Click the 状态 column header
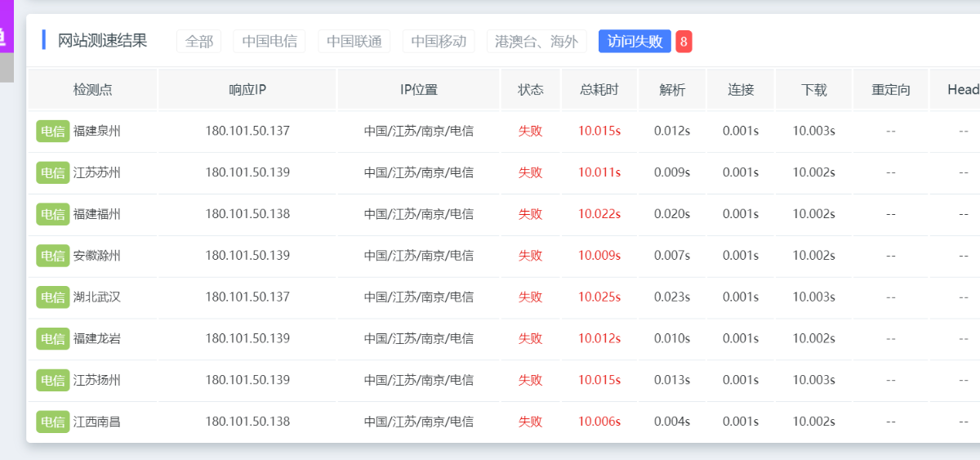 click(x=530, y=90)
